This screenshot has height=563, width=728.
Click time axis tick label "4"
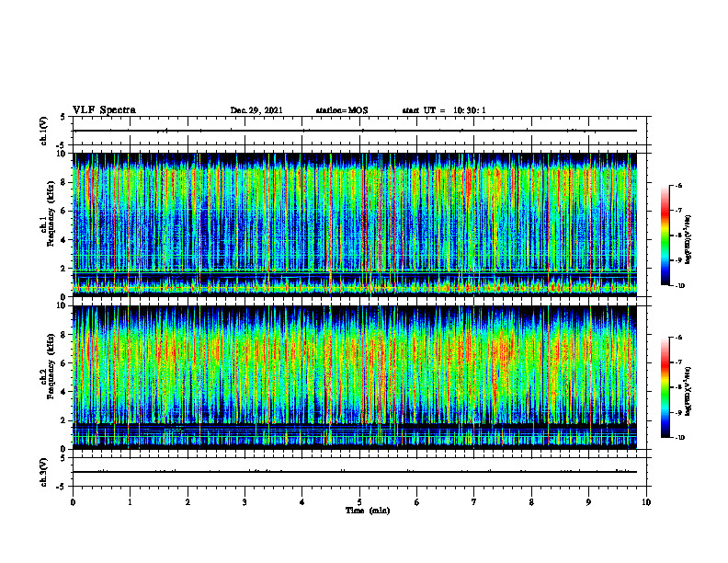tap(301, 502)
